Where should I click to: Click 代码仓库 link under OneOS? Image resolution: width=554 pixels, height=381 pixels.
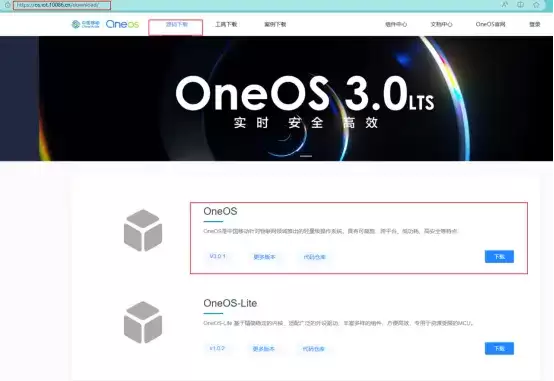(314, 257)
